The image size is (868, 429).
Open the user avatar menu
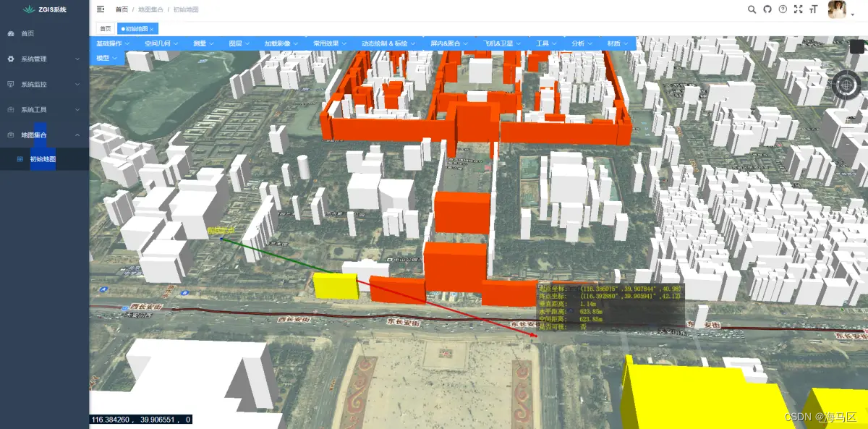point(837,9)
